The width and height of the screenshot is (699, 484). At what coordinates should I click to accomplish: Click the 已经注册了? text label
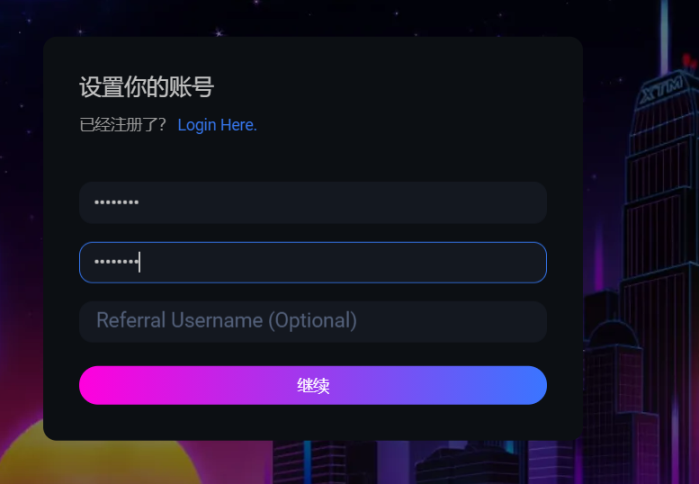[123, 125]
